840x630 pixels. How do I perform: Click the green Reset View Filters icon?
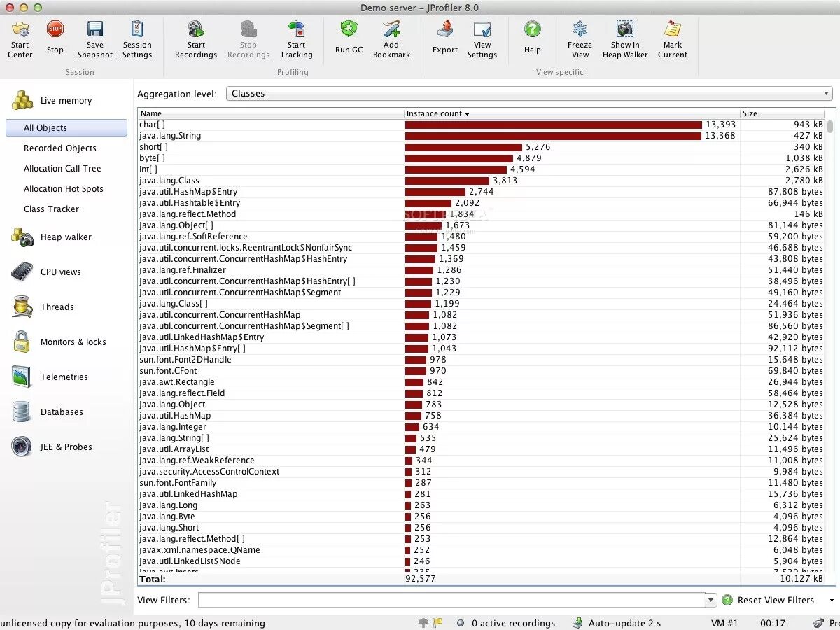pyautogui.click(x=727, y=601)
